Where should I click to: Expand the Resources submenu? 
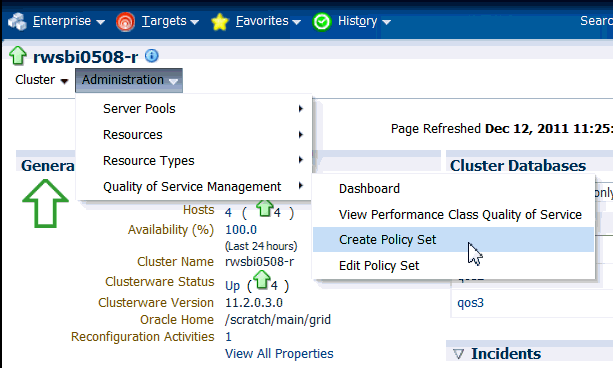tap(194, 135)
